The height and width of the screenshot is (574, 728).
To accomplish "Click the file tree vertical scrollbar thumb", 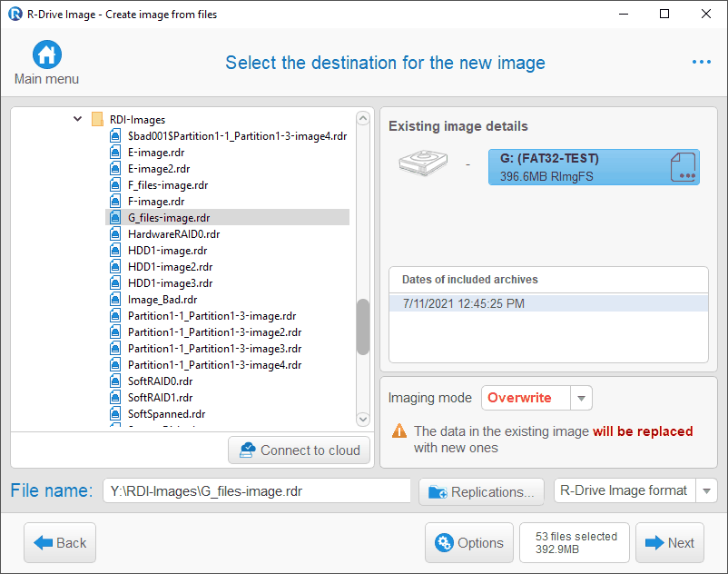I will tap(363, 327).
